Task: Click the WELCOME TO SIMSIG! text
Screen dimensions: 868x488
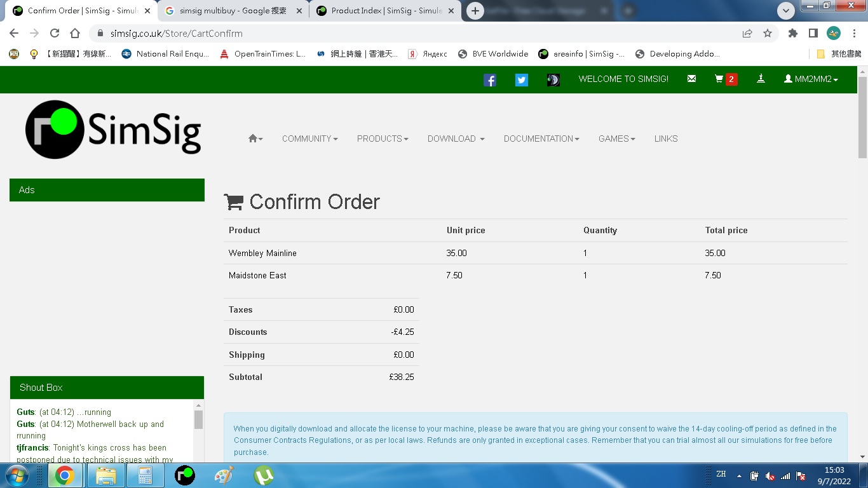Action: click(x=623, y=79)
